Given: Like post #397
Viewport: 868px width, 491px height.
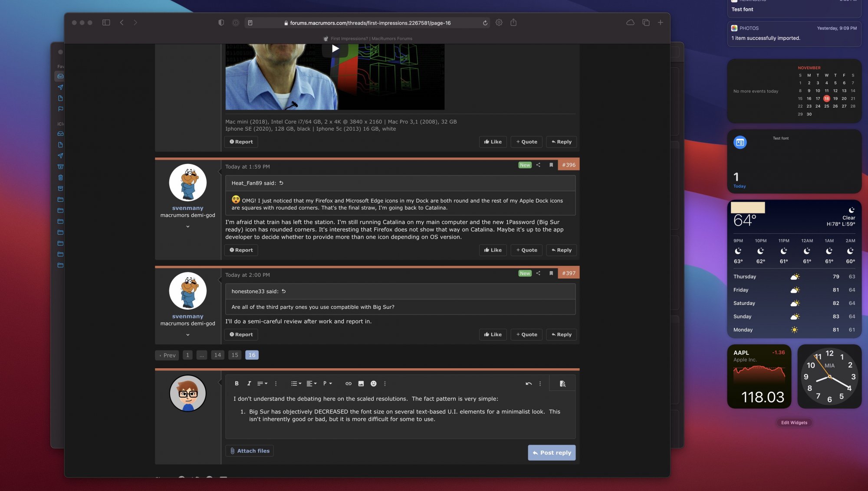Looking at the screenshot, I should coord(493,334).
